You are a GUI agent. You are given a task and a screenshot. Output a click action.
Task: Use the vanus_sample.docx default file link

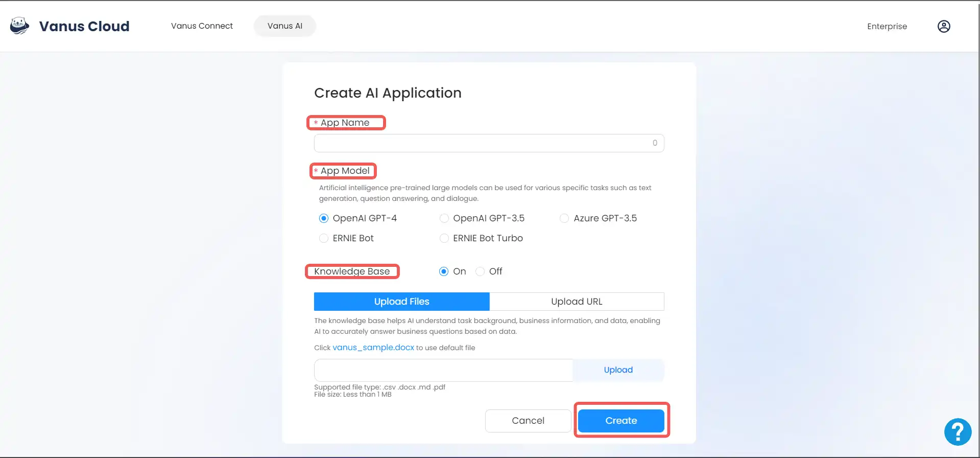click(x=373, y=348)
